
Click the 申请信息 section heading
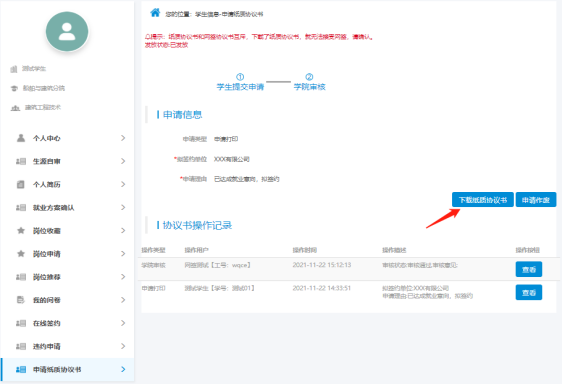tap(182, 115)
